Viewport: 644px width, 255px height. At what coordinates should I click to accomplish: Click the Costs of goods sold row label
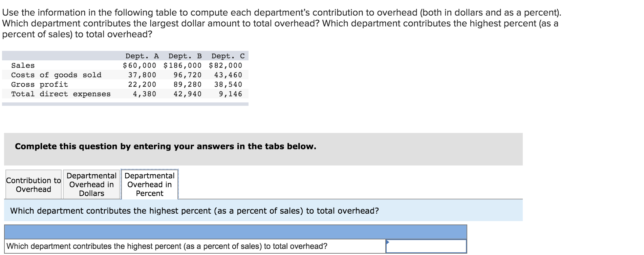pos(56,75)
